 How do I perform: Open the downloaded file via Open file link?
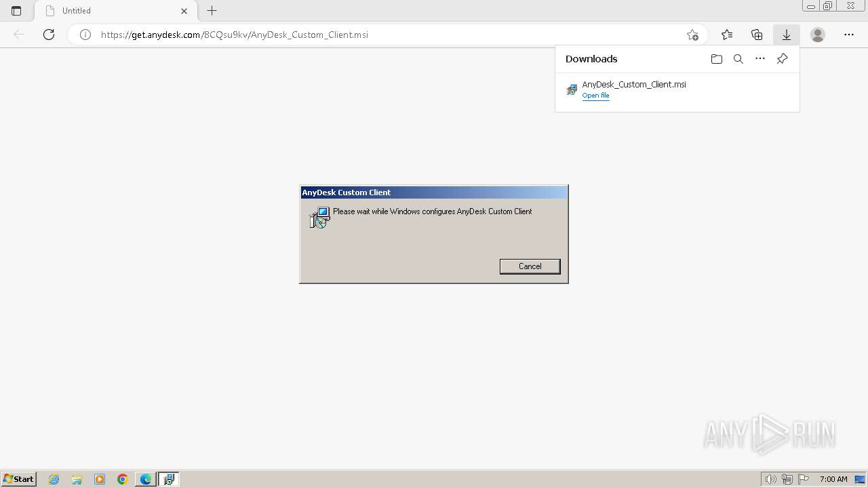click(595, 96)
